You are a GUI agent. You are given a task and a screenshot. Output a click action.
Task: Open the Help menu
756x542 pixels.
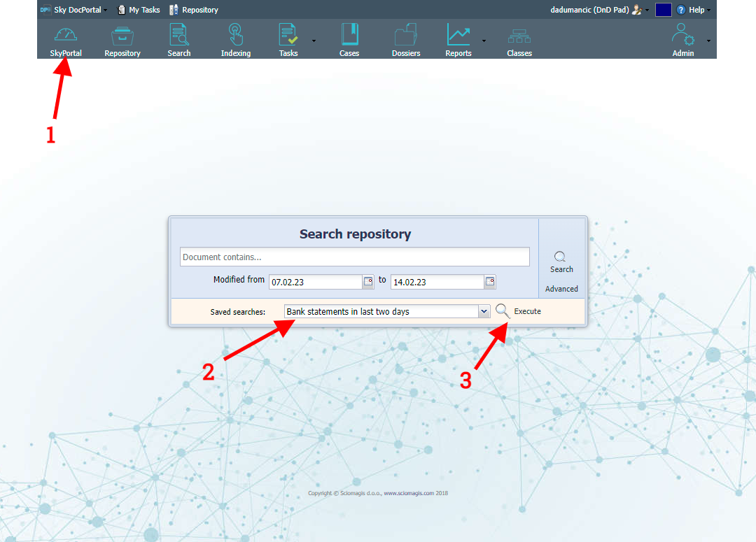coord(693,10)
